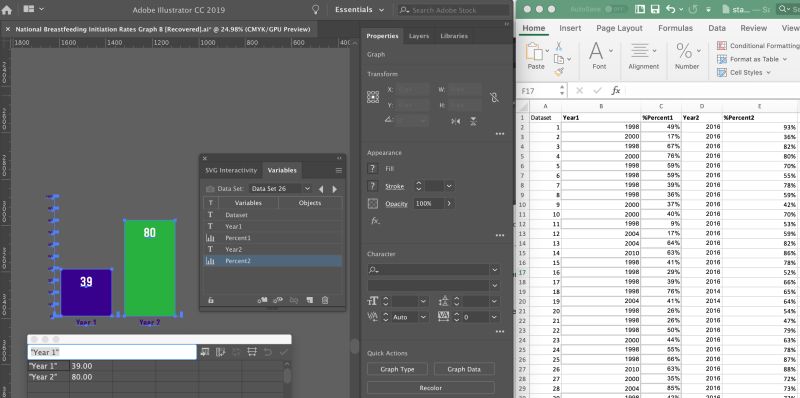Click the green Year 2 bar
800x398 pixels.
pyautogui.click(x=149, y=268)
